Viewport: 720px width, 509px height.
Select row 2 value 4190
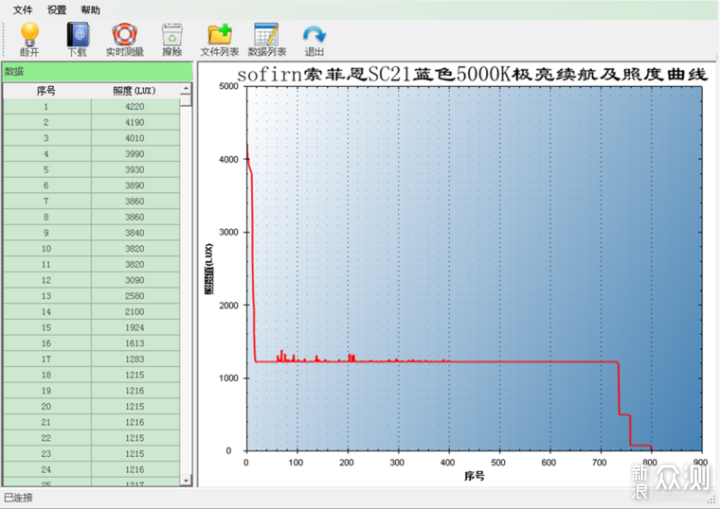tap(135, 123)
